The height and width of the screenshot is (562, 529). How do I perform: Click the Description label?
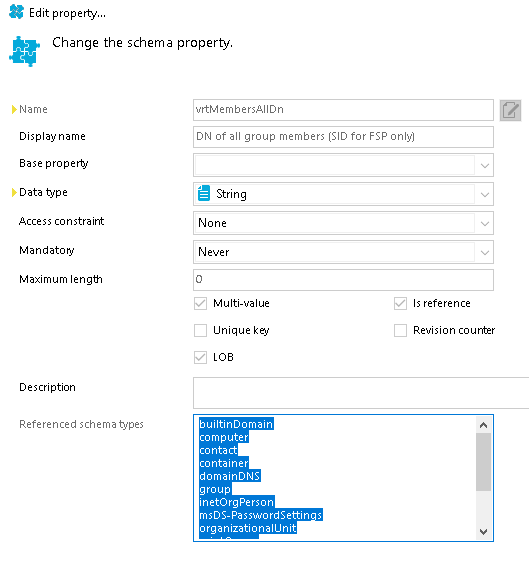click(47, 387)
